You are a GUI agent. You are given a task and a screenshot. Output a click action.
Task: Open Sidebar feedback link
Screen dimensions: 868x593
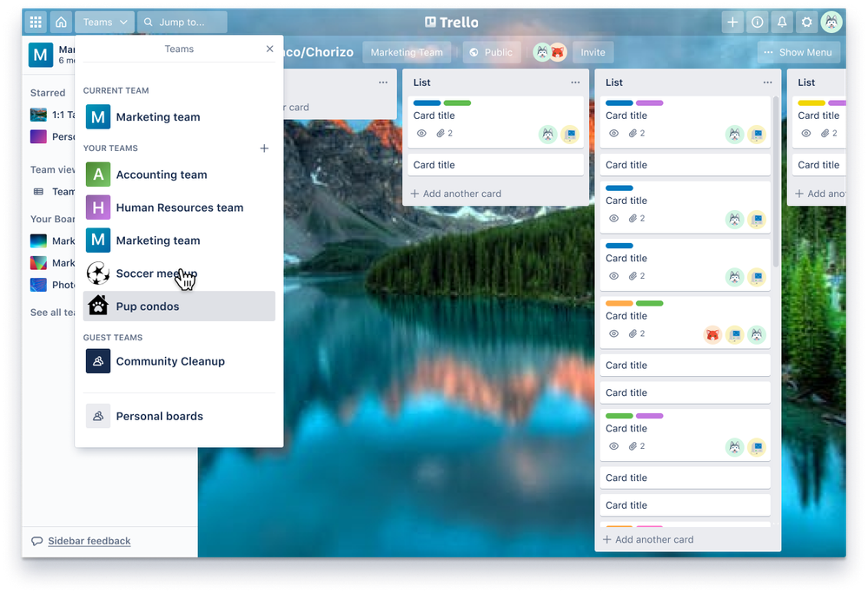pos(89,541)
